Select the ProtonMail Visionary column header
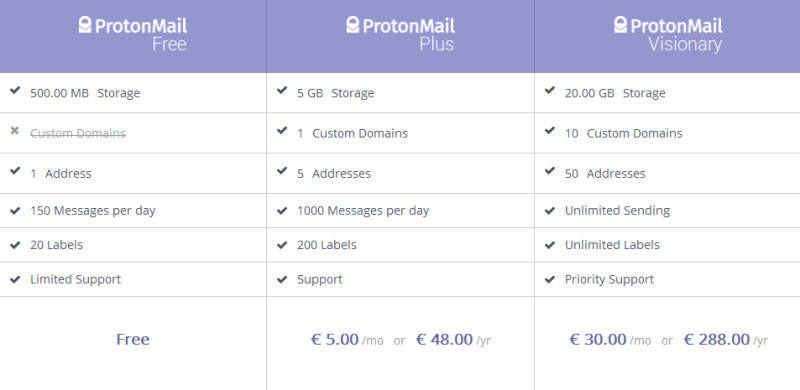The image size is (800, 390). (x=667, y=36)
